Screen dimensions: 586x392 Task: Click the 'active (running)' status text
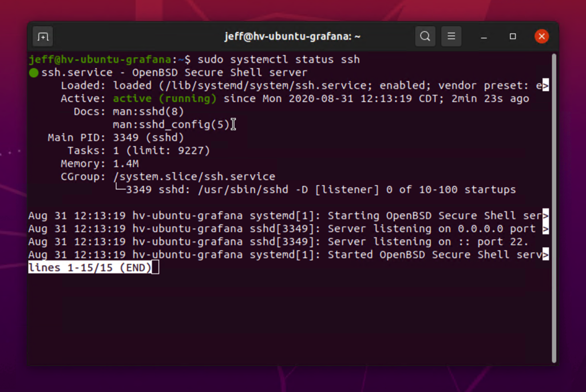point(164,98)
